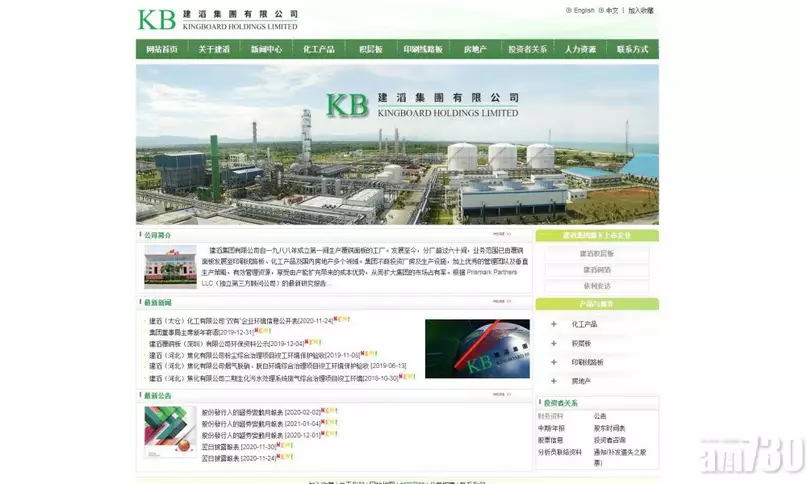Open the 人力资源 navigation item
Image resolution: width=807 pixels, height=484 pixels.
click(x=580, y=49)
